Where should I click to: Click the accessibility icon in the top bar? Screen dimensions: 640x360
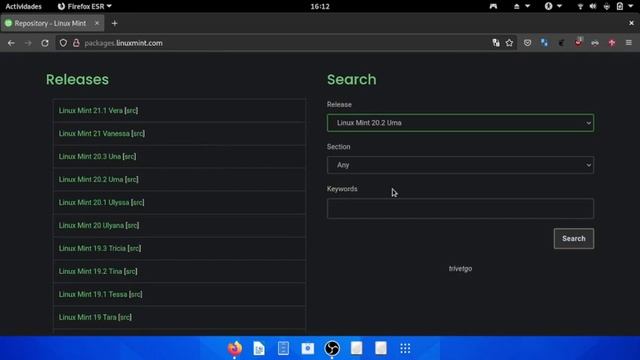pyautogui.click(x=549, y=6)
